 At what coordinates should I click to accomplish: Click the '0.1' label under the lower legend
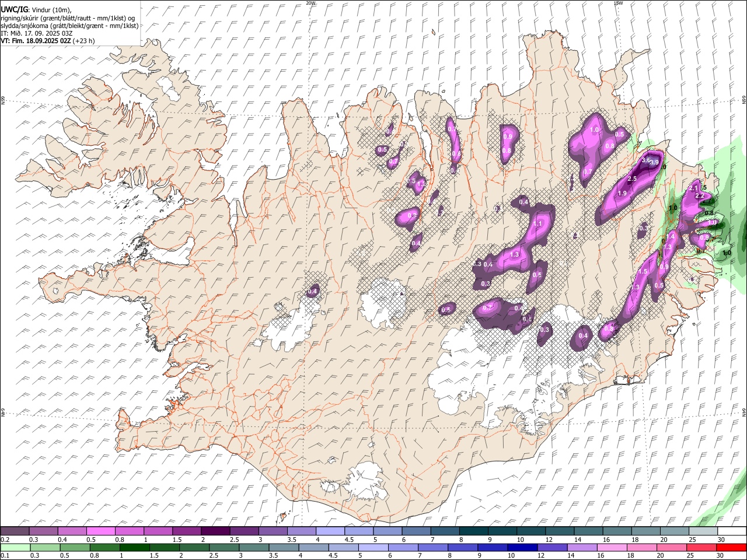pyautogui.click(x=5, y=555)
